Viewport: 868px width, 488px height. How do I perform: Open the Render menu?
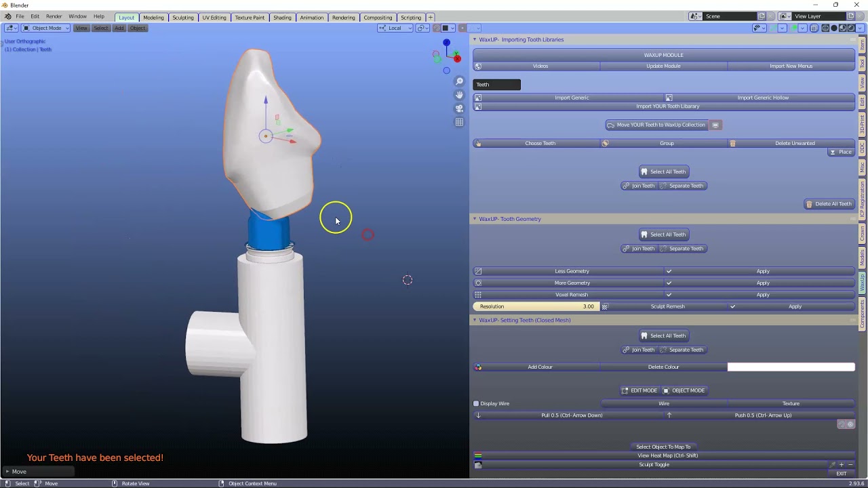[x=54, y=16]
